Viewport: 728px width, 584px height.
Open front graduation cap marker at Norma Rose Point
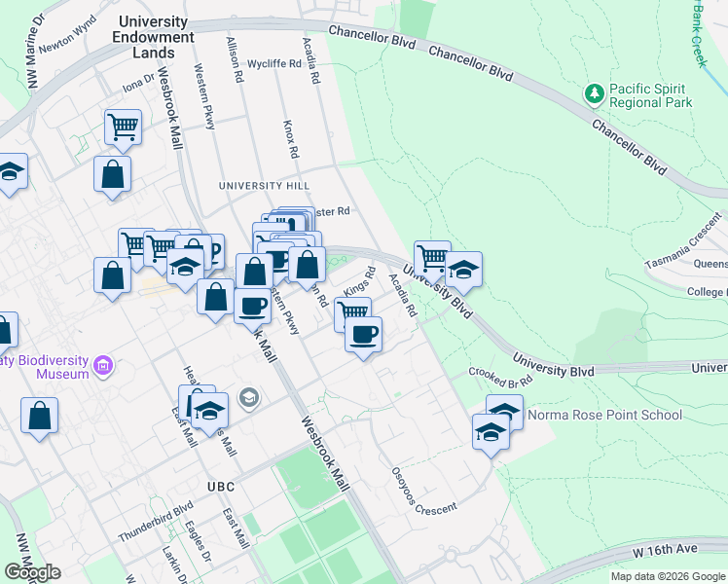(491, 433)
